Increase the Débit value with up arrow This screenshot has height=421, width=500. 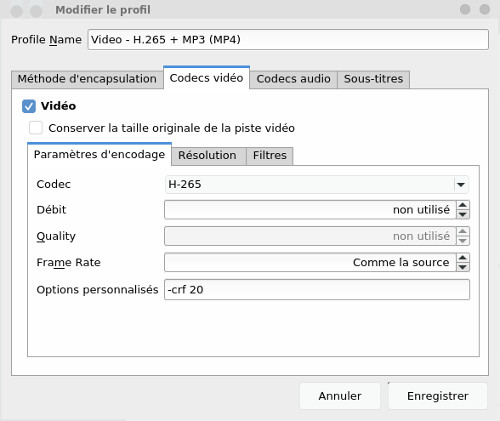click(x=463, y=205)
